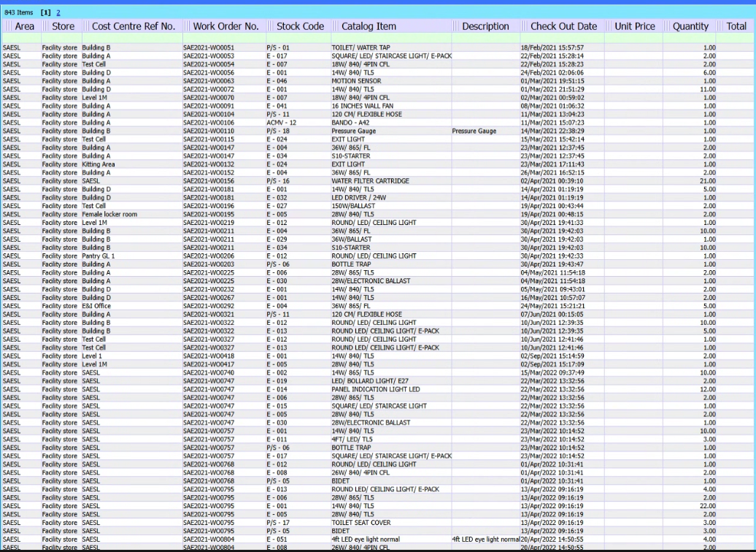Select the '150W/BALLAST' catalog item
The height and width of the screenshot is (552, 756).
point(353,206)
